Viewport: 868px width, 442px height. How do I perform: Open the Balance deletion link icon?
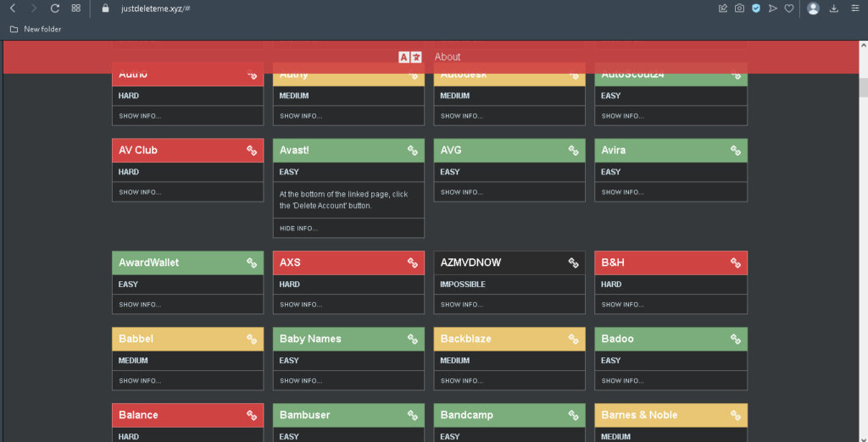tap(252, 416)
